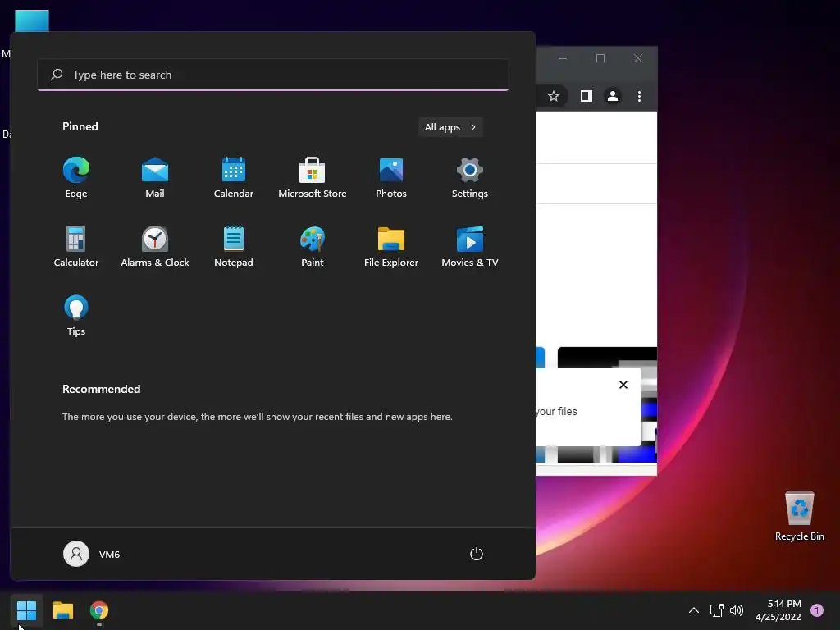Launch the Paint app

313,246
